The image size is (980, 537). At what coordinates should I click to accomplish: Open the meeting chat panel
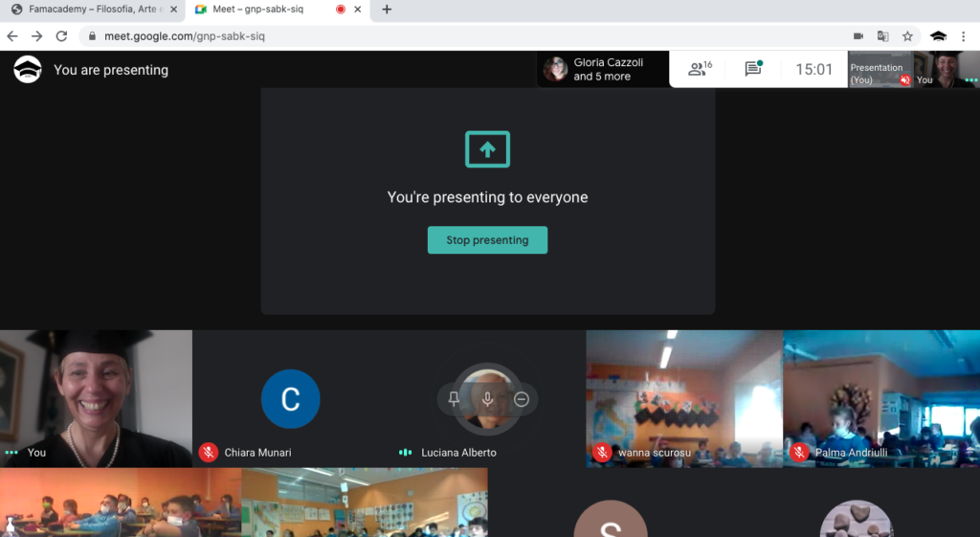point(753,69)
